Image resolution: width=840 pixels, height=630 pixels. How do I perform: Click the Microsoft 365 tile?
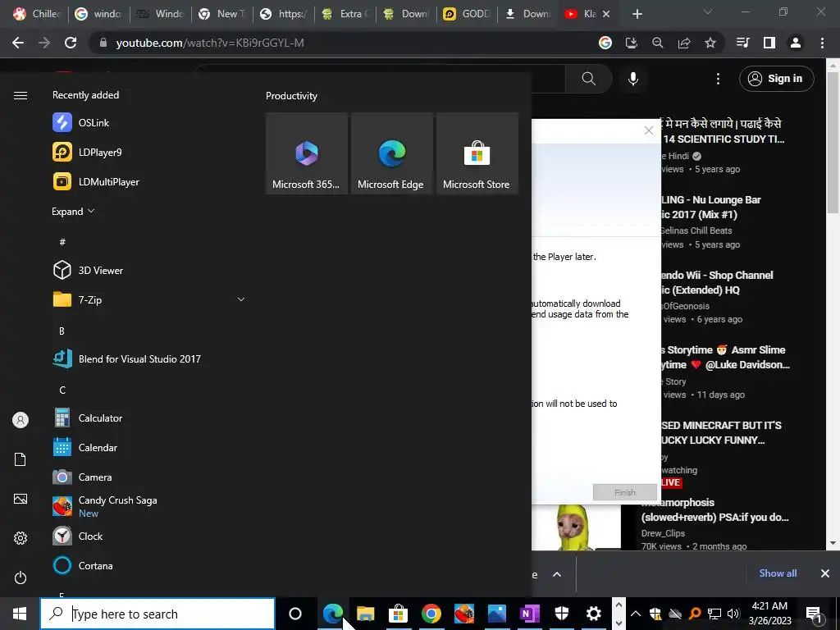307,153
